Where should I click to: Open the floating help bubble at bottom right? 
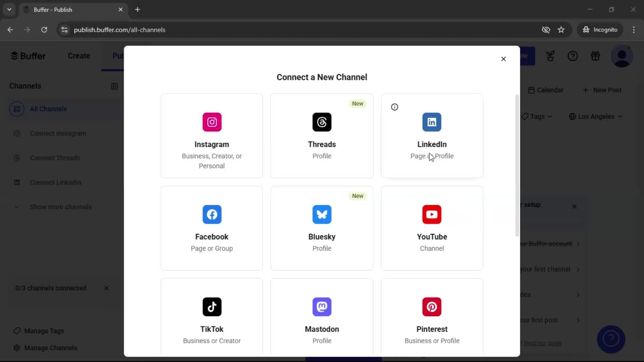tap(611, 339)
